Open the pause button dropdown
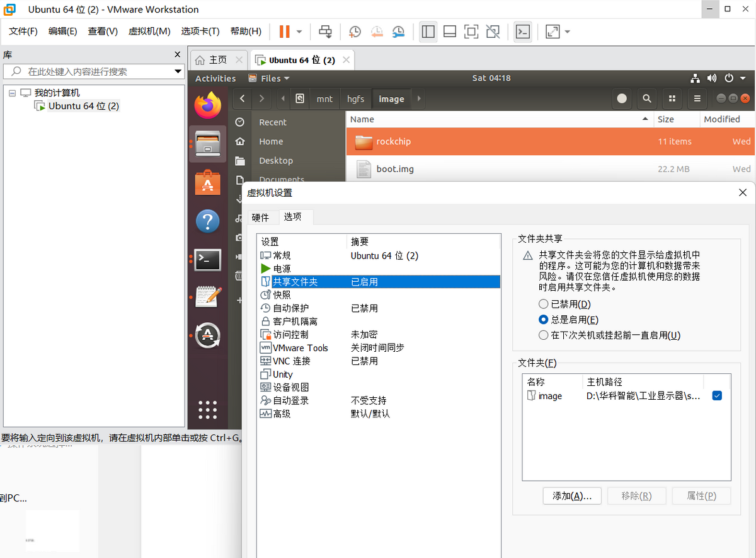Image resolution: width=756 pixels, height=558 pixels. [x=300, y=32]
